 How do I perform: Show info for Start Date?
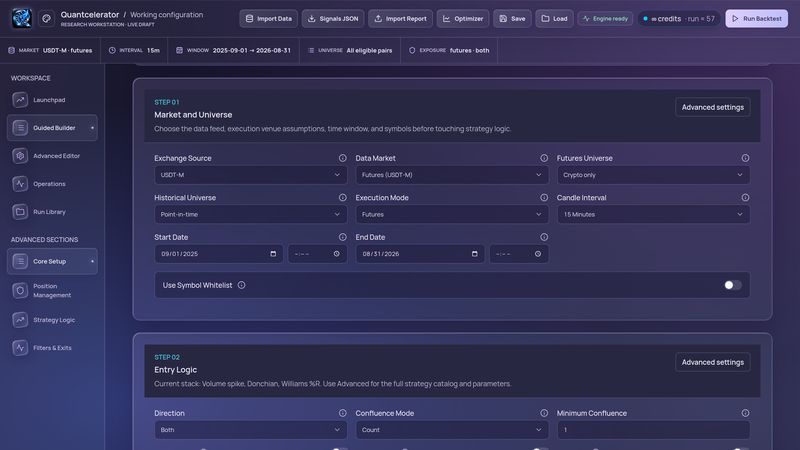point(342,237)
